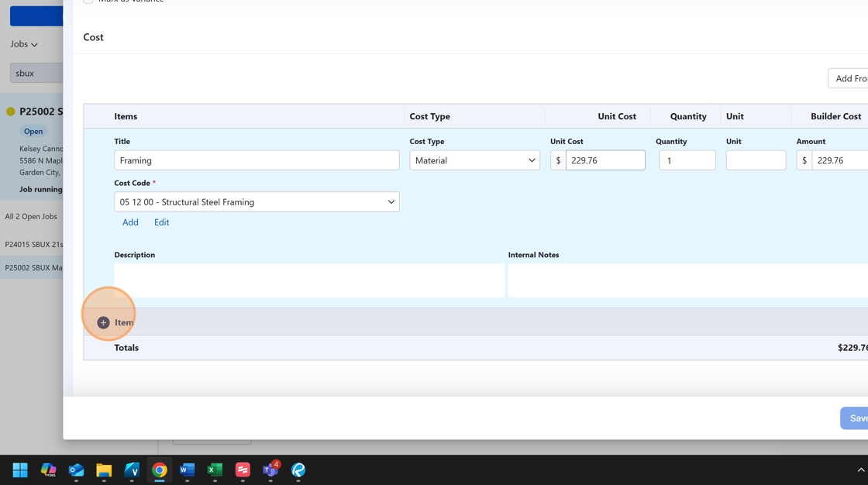Expand the Jobs dropdown menu
868x485 pixels.
[x=24, y=44]
